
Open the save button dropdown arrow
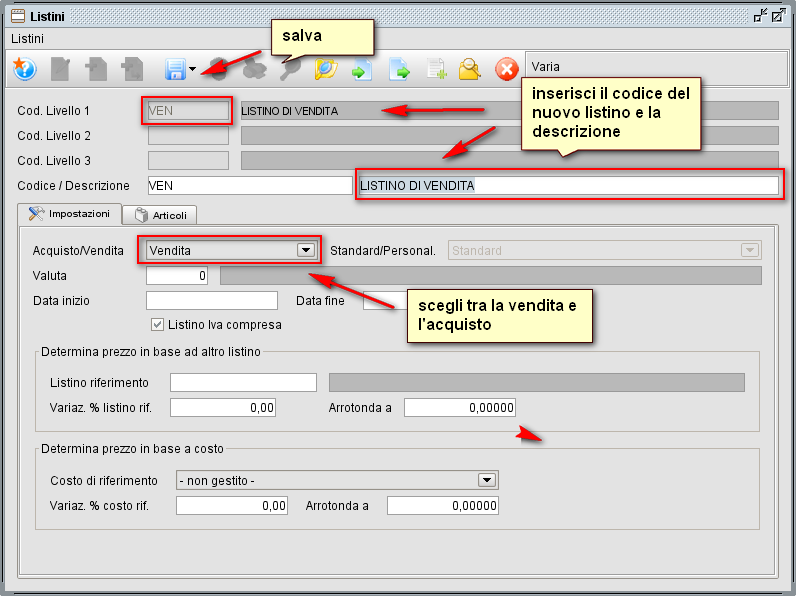click(192, 69)
